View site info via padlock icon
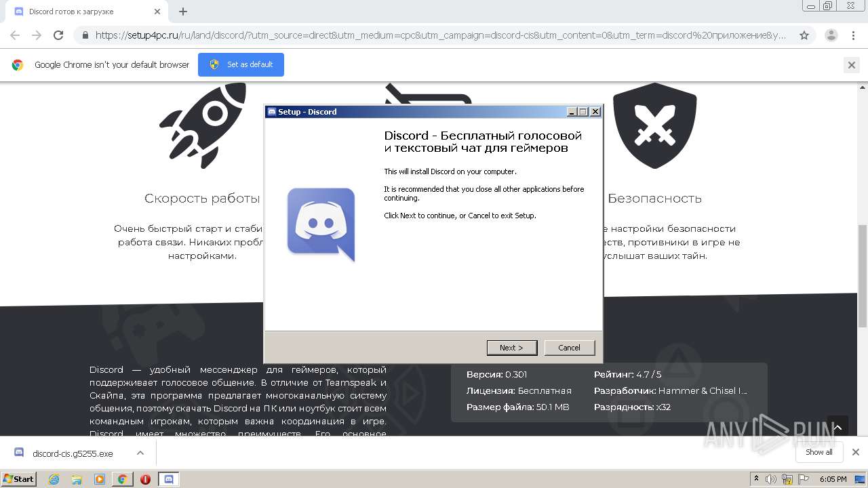 [85, 35]
